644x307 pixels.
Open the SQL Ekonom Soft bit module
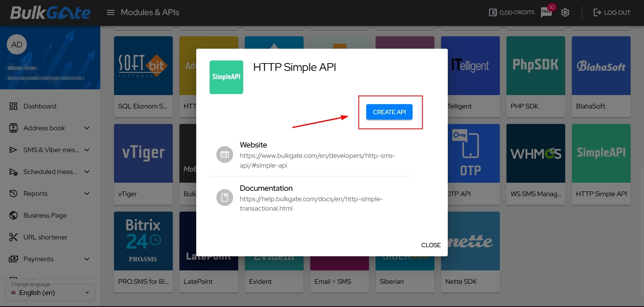(x=143, y=77)
